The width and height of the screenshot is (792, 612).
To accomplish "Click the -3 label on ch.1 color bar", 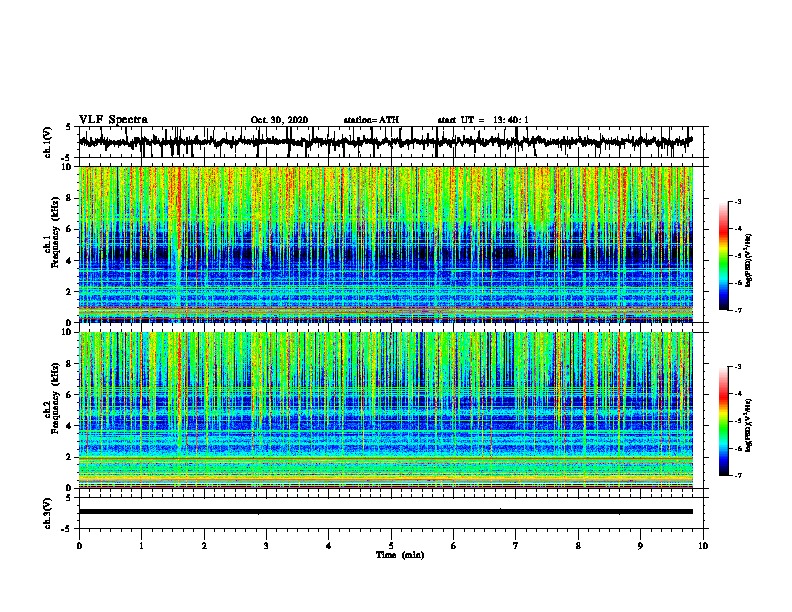I will pyautogui.click(x=738, y=201).
